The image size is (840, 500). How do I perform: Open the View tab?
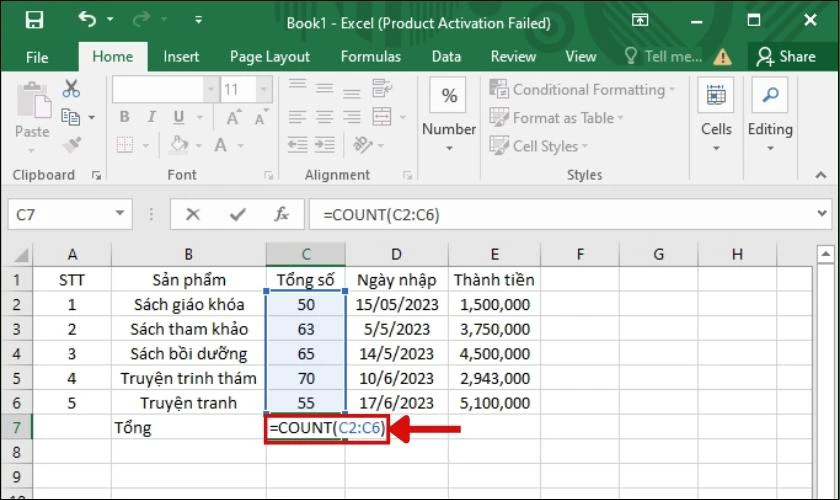click(581, 57)
